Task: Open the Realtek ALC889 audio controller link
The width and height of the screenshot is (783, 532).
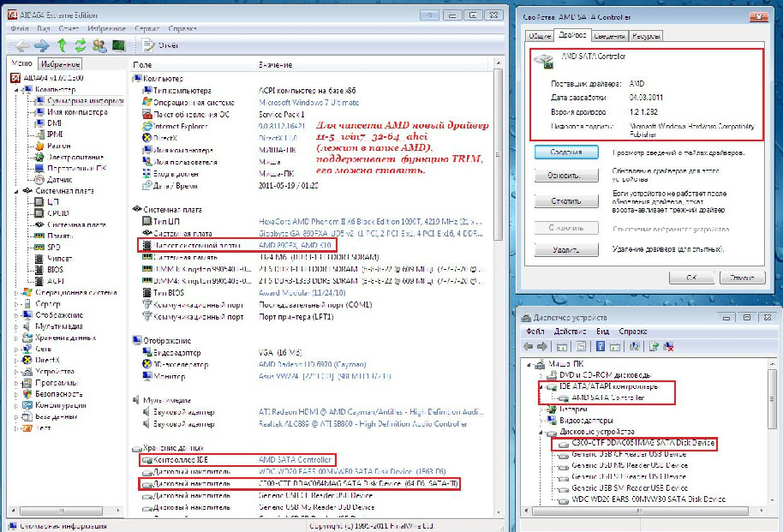Action: click(x=363, y=424)
